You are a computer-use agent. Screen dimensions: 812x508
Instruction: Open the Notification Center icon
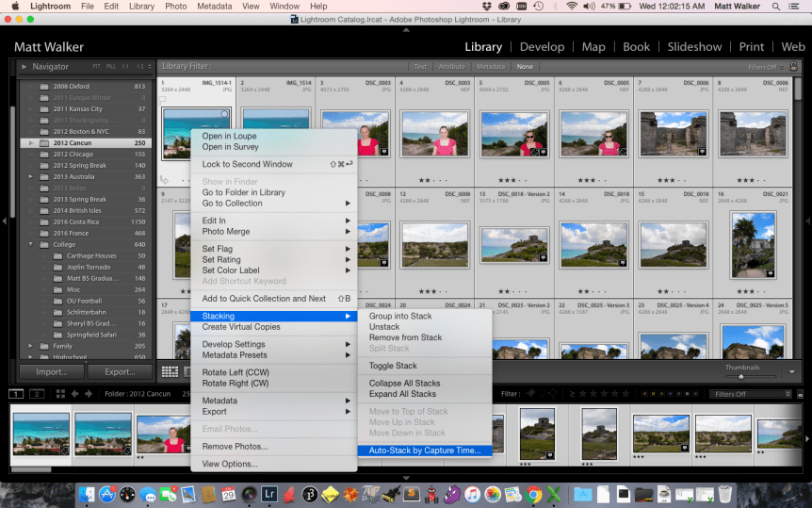pos(793,7)
